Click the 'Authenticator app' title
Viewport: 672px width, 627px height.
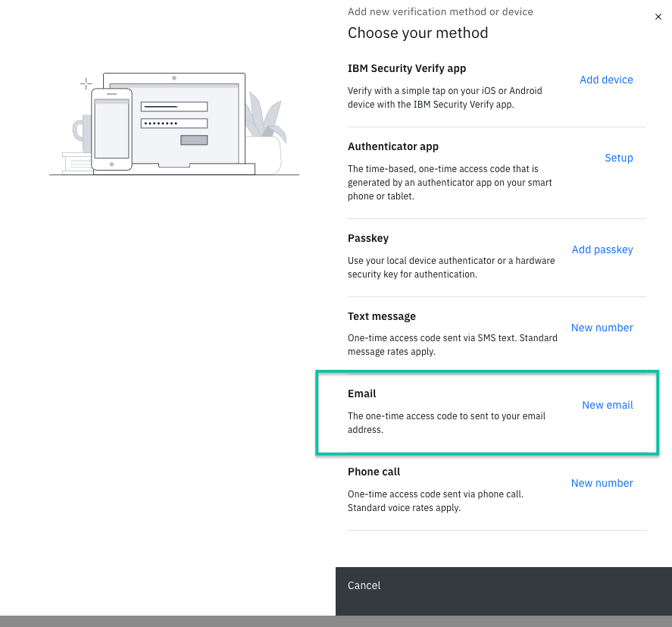point(393,146)
